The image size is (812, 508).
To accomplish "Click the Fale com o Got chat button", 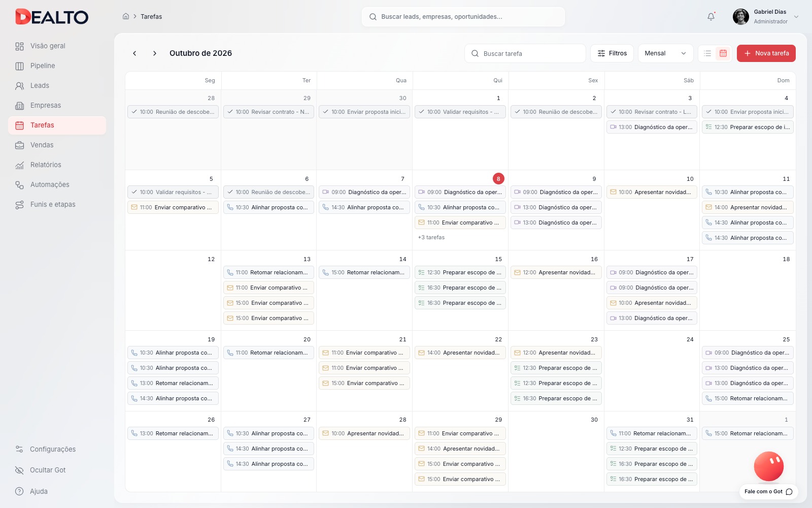I will tap(768, 492).
